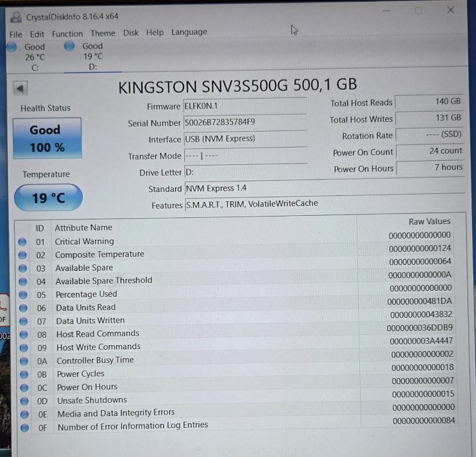This screenshot has width=476, height=457.
Task: Click the status dot for Media and Data Integrity Errors
Action: coord(25,414)
